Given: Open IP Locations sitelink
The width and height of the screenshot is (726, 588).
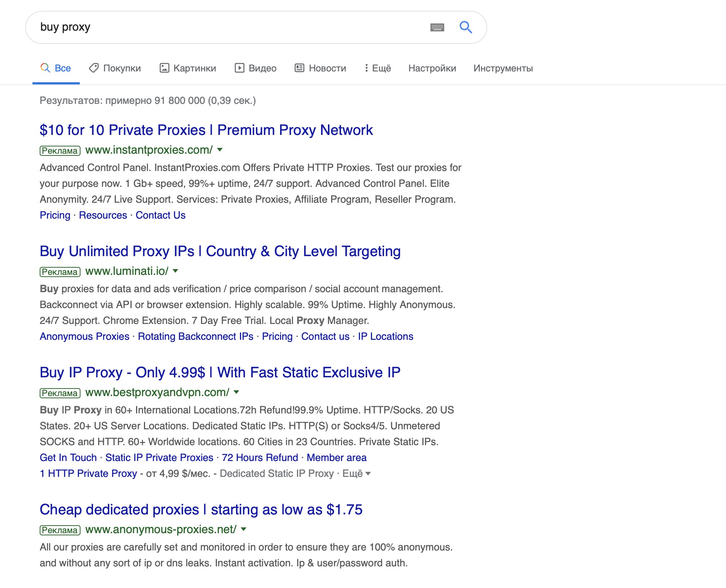Looking at the screenshot, I should 386,337.
